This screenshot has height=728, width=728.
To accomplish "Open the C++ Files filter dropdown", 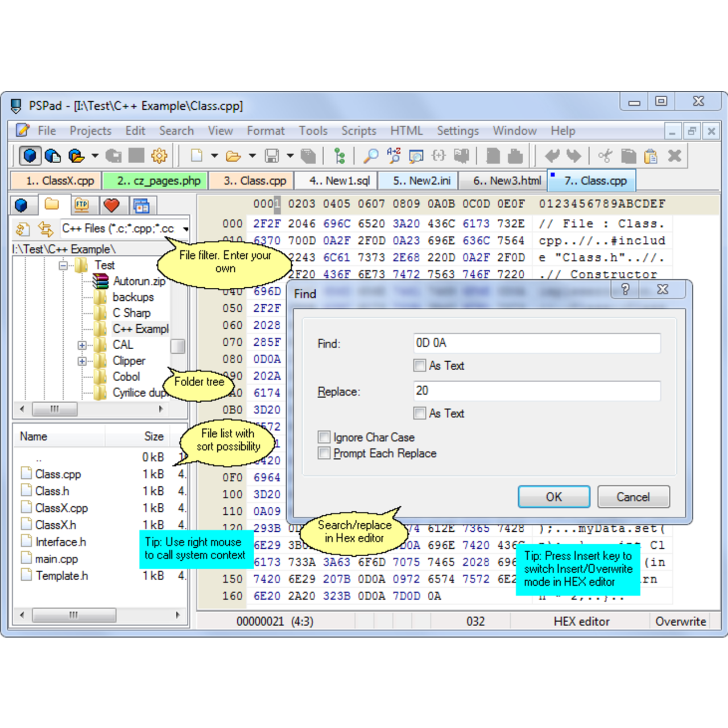I will [x=185, y=229].
